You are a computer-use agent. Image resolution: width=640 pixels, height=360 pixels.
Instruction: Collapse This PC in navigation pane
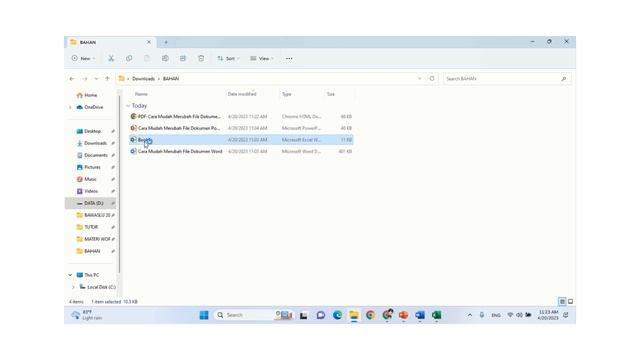pos(70,275)
